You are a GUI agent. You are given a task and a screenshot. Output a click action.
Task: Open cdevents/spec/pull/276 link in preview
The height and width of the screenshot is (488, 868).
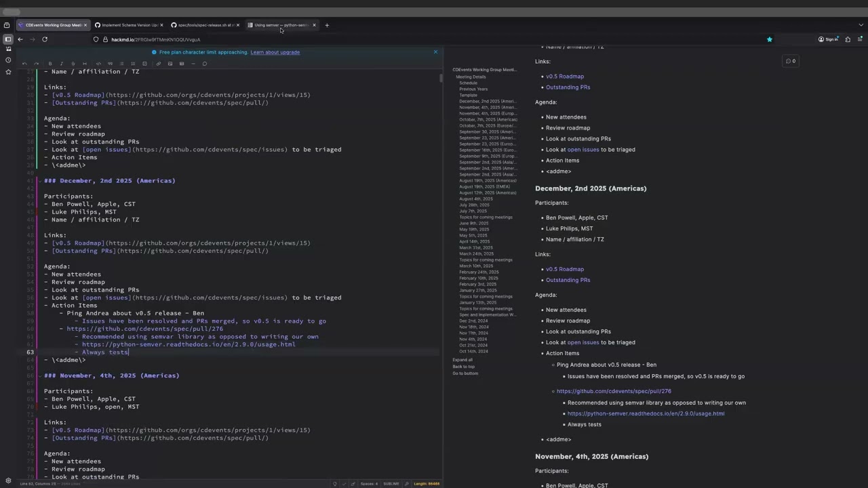click(x=614, y=391)
